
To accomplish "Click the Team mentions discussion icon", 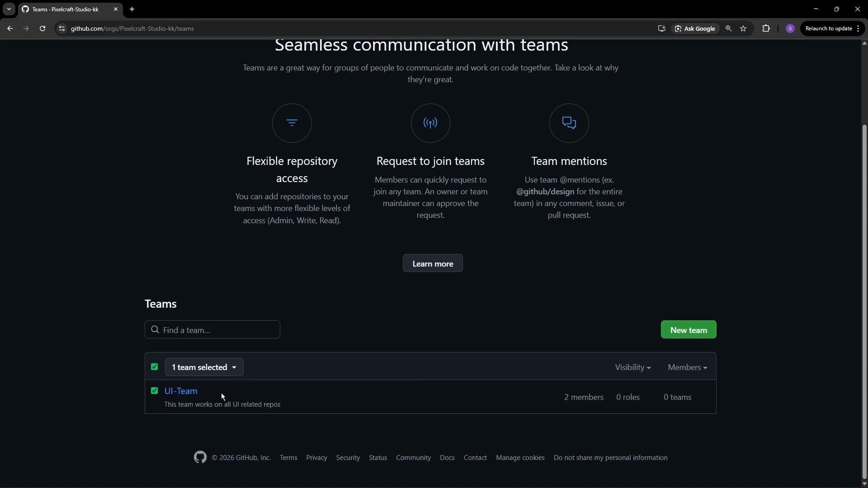I will pyautogui.click(x=569, y=123).
